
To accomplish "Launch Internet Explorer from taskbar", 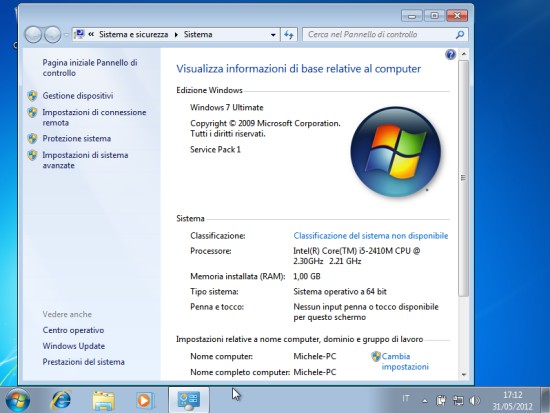I will click(61, 400).
